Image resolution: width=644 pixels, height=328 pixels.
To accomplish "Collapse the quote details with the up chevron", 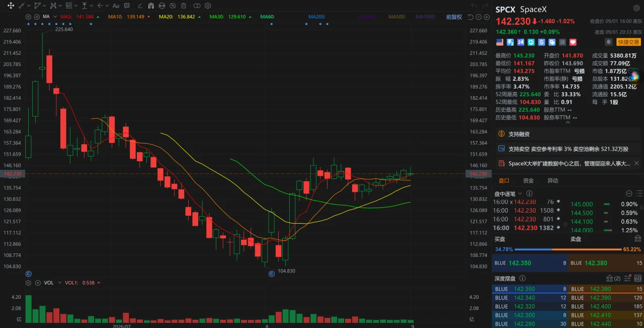I will click(568, 122).
